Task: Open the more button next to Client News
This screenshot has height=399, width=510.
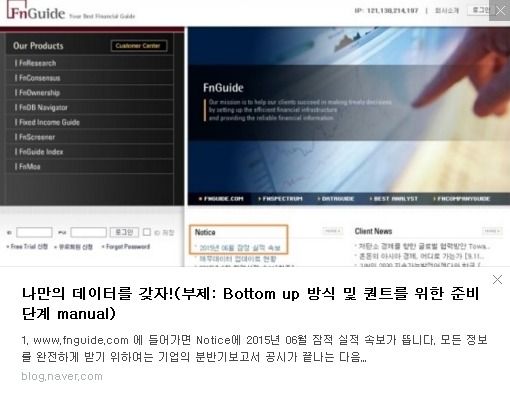Action: [x=492, y=231]
